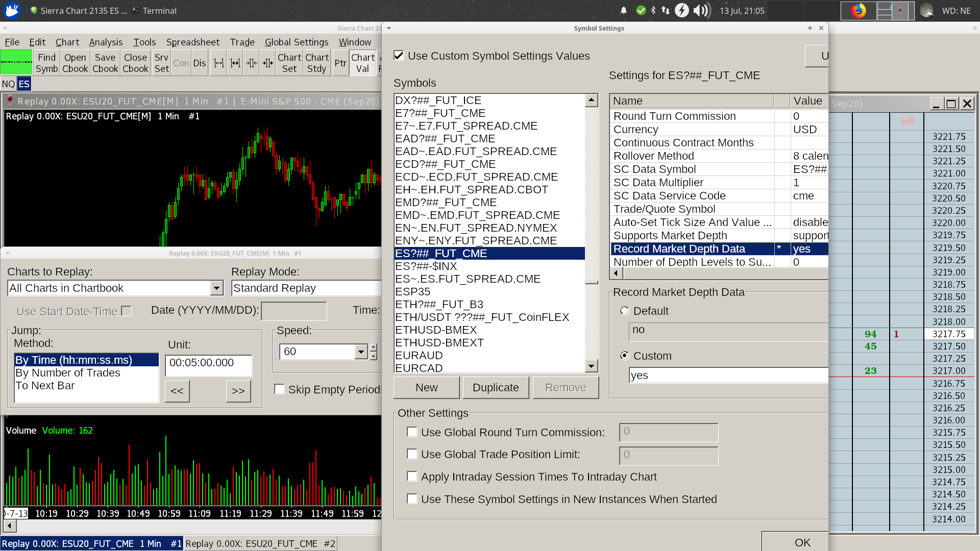Image resolution: width=980 pixels, height=551 pixels.
Task: Switch to the NQ chartbook tab
Action: coord(8,84)
